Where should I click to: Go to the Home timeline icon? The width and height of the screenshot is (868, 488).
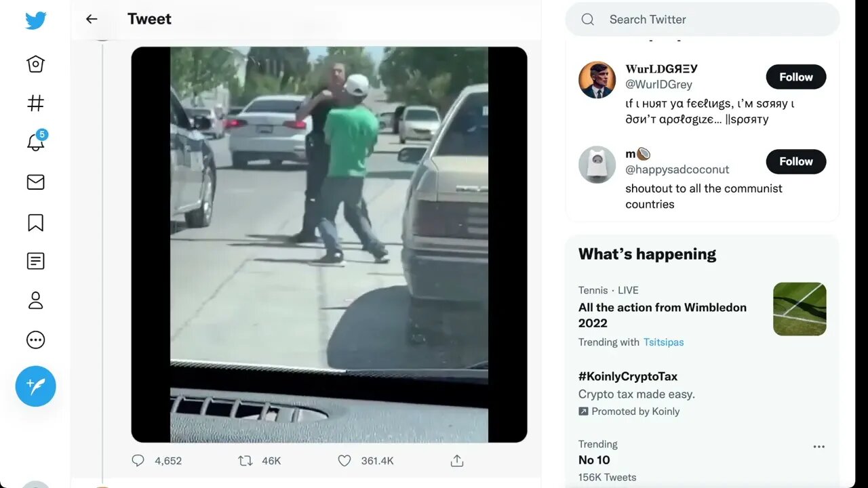pos(35,64)
